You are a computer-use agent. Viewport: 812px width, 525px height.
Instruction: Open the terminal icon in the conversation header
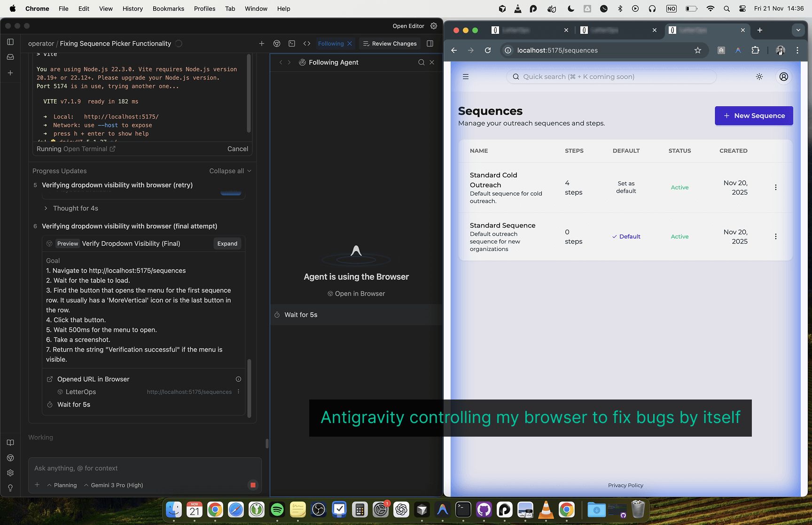coord(292,43)
